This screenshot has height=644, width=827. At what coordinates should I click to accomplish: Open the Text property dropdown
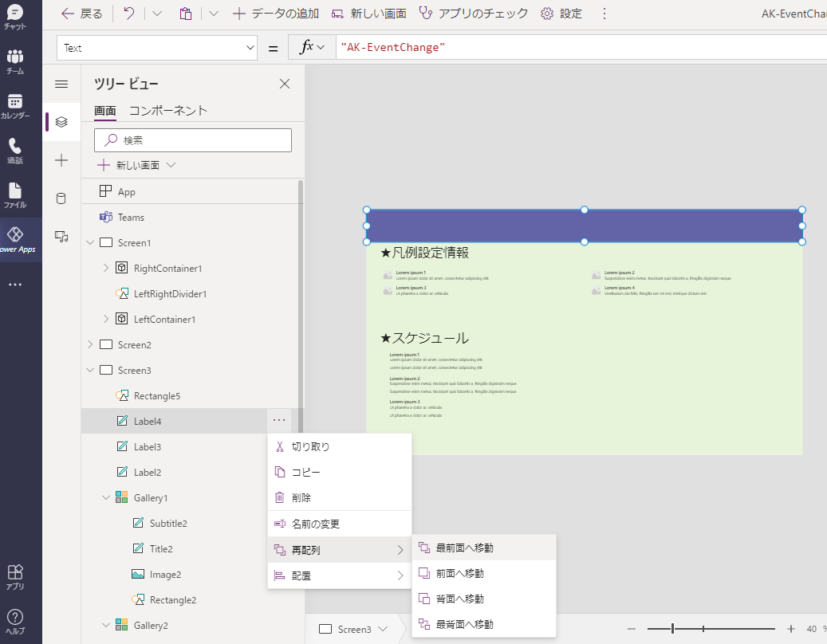[x=156, y=48]
